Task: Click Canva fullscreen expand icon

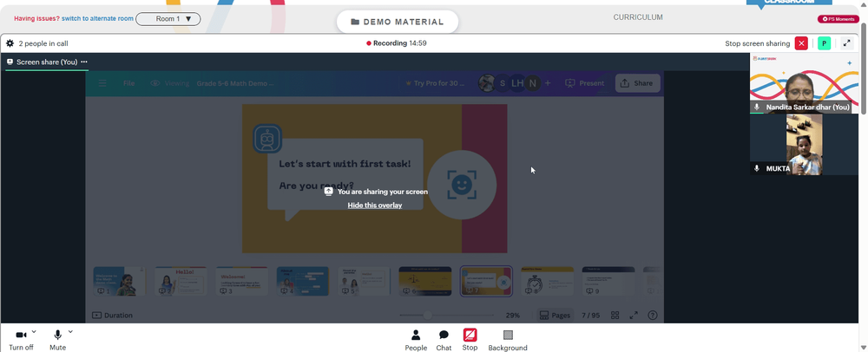Action: [634, 316]
